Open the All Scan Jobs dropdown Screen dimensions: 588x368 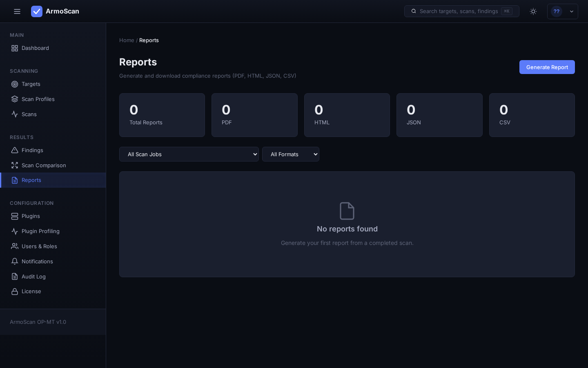189,154
